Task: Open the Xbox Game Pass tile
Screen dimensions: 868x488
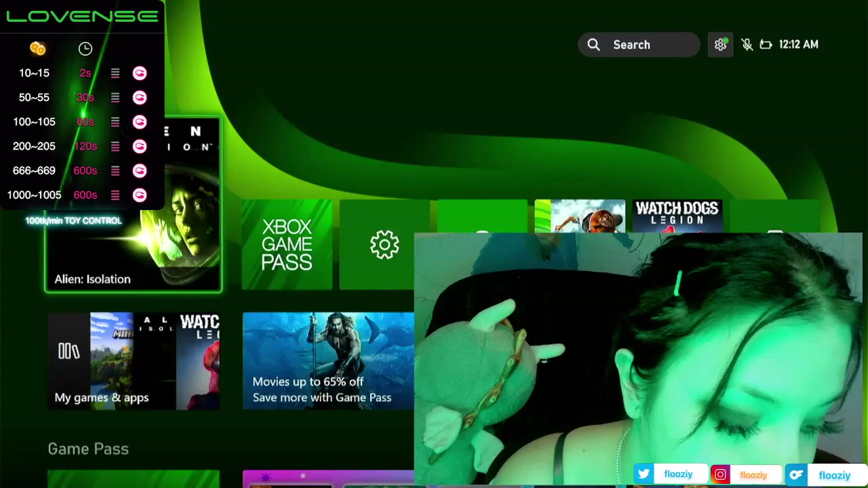Action: (x=287, y=244)
